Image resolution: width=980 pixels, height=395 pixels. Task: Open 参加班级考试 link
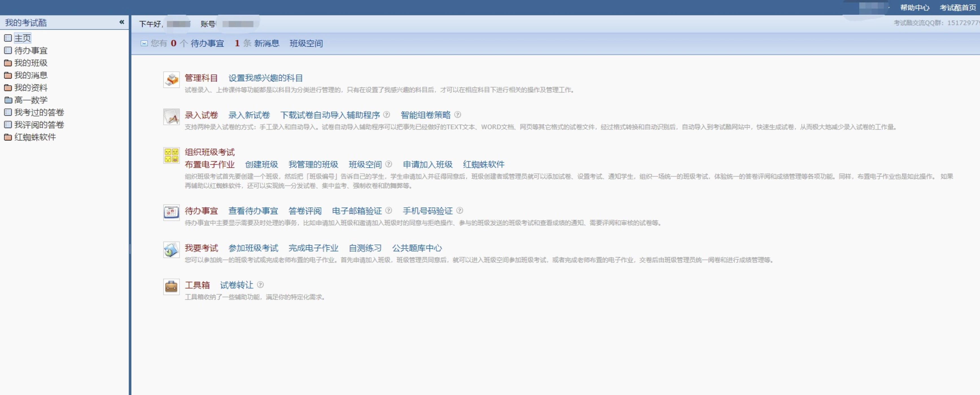253,248
